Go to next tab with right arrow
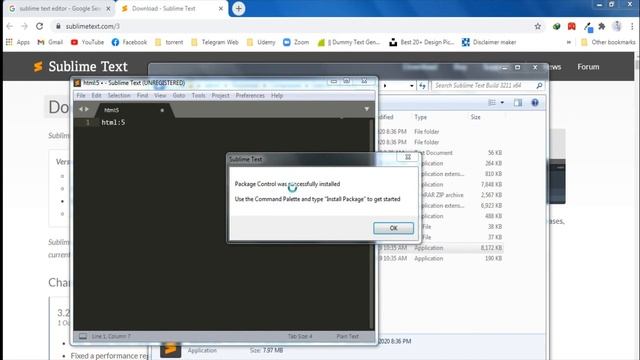This screenshot has width=640, height=360. pyautogui.click(x=87, y=109)
